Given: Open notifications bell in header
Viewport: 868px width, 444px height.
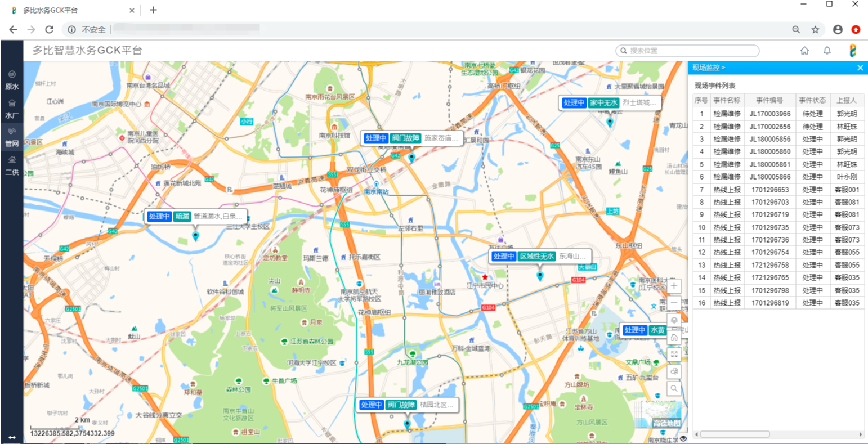Looking at the screenshot, I should 827,51.
